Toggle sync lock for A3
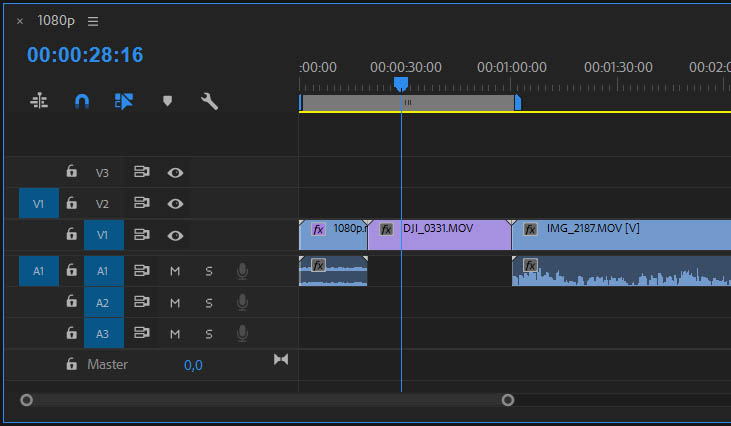The height and width of the screenshot is (426, 731). 141,333
